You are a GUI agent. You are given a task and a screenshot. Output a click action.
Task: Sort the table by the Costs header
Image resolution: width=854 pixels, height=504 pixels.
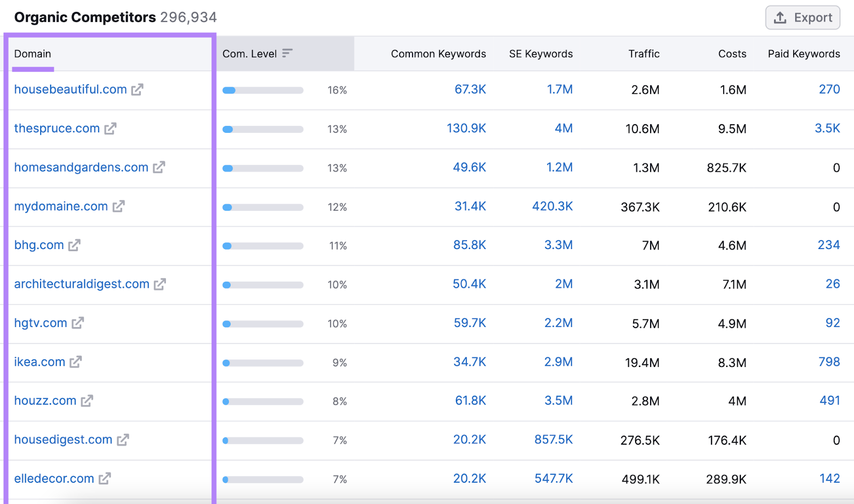(x=731, y=53)
